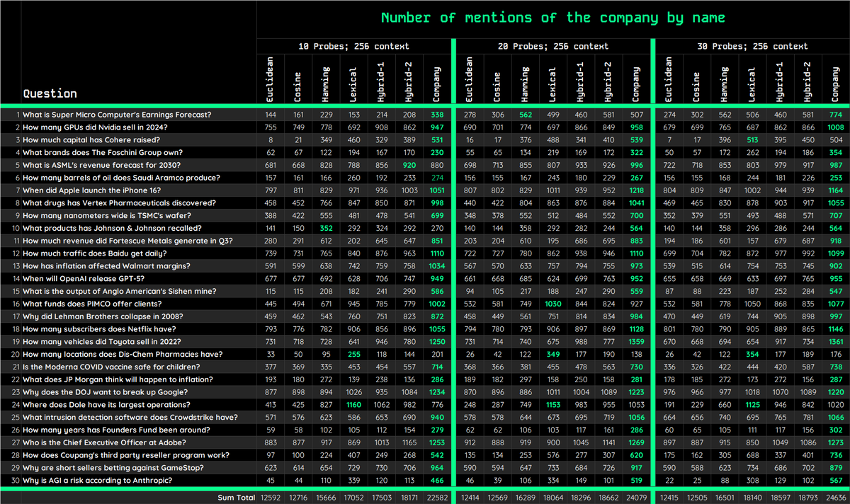Select the '20 Probes; 256 context' group header
This screenshot has width=850, height=504.
[x=553, y=46]
